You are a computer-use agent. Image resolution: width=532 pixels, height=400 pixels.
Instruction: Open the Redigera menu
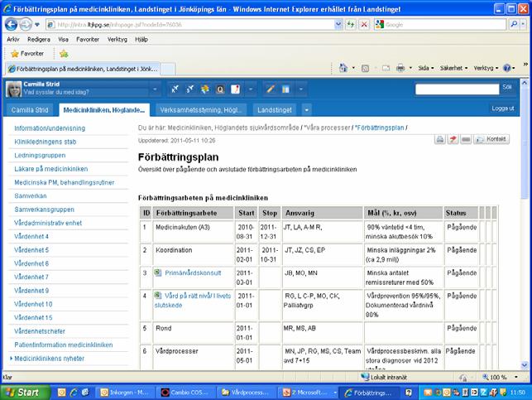tap(39, 40)
